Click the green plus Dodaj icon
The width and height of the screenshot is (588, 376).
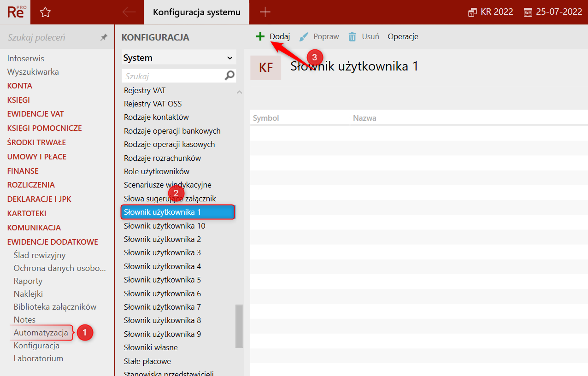click(x=260, y=36)
